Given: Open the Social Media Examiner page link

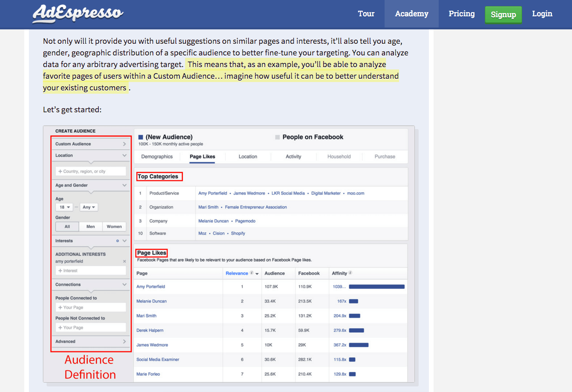Looking at the screenshot, I should tap(158, 360).
